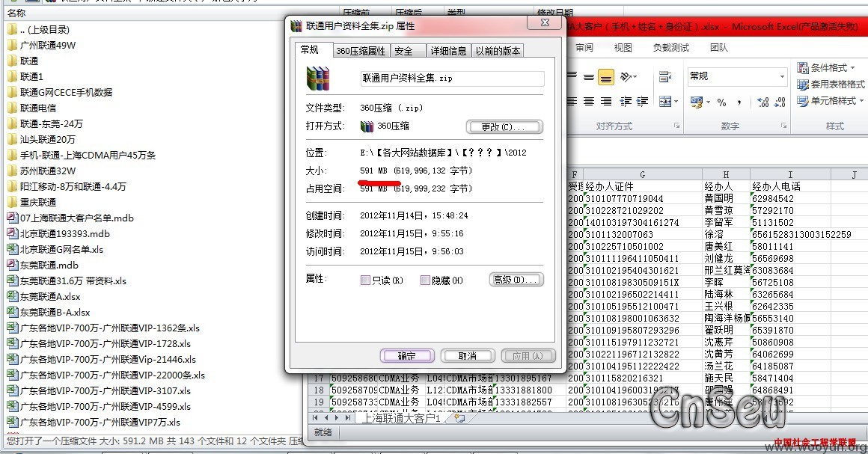
Task: Click the 高级(D)... button
Action: click(516, 280)
